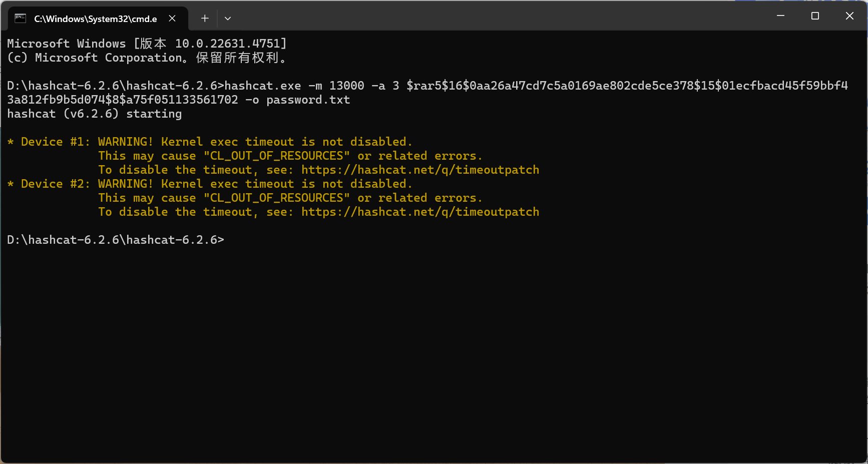Click password.txt in the command
The image size is (868, 464).
(308, 100)
